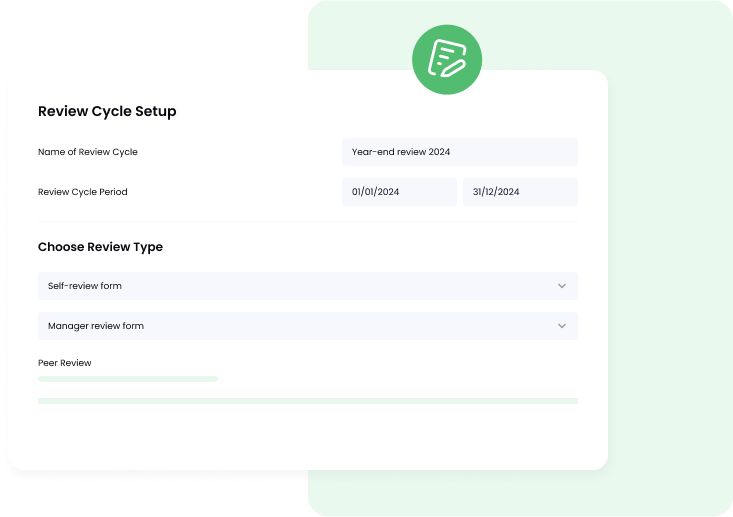This screenshot has width=733, height=517.
Task: Expand chevron on Self-review form row
Action: (x=562, y=286)
